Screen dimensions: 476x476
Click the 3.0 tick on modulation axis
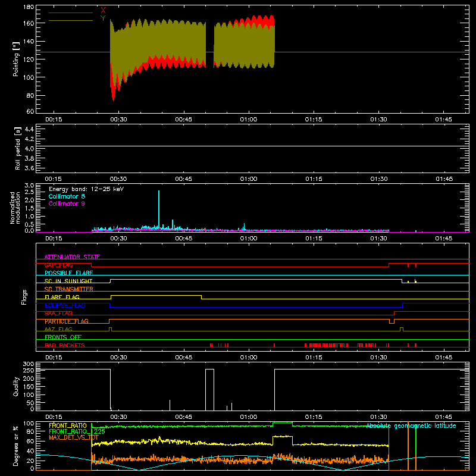click(x=29, y=185)
